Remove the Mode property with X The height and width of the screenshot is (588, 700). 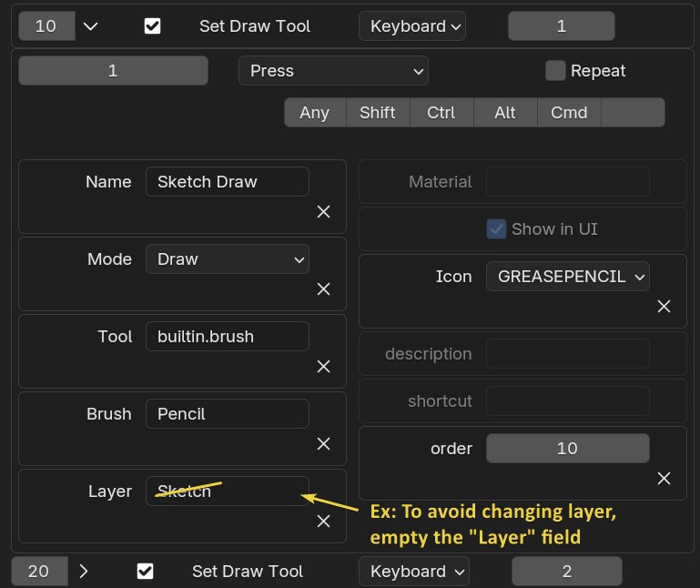pyautogui.click(x=323, y=289)
